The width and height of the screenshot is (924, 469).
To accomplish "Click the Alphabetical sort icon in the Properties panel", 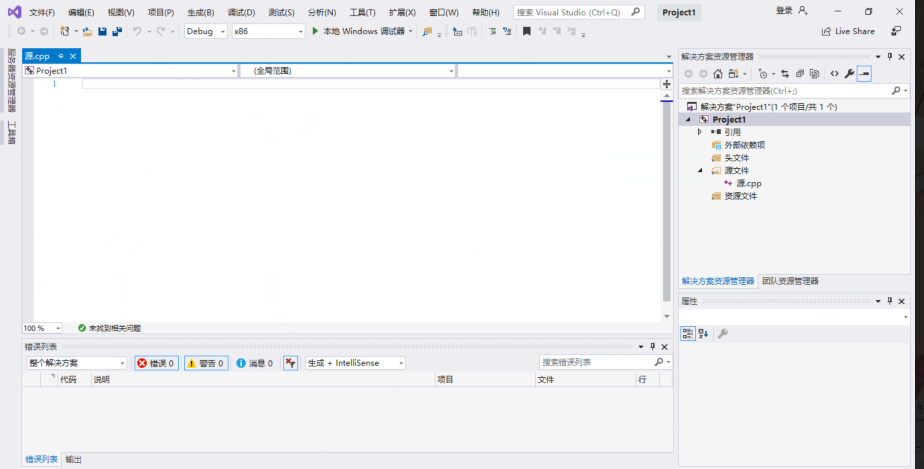I will click(x=703, y=333).
